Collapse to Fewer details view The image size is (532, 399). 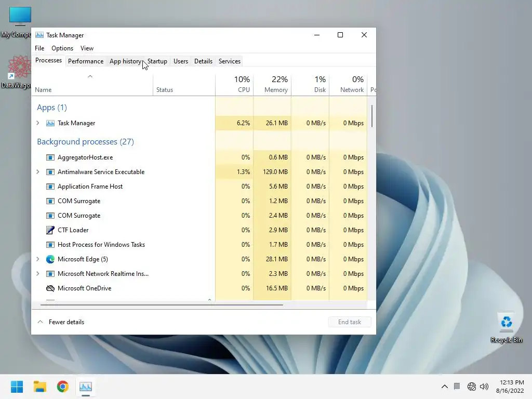[x=61, y=322]
